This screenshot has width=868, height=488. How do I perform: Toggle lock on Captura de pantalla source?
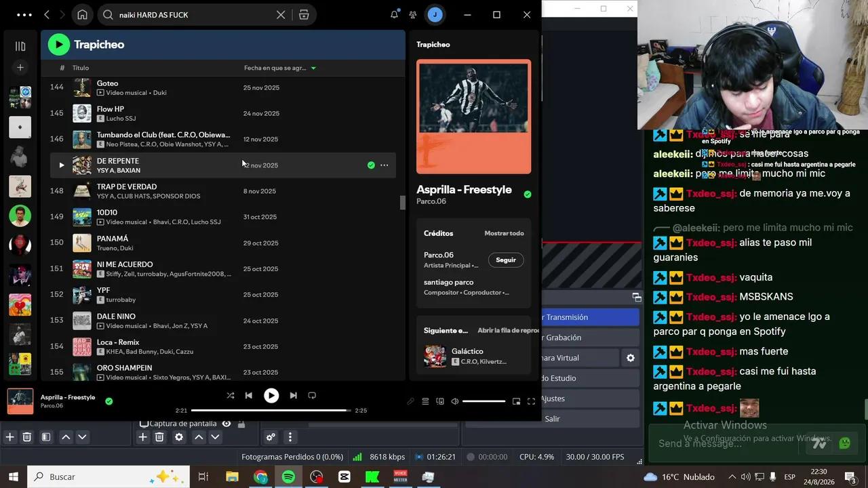pos(241,424)
